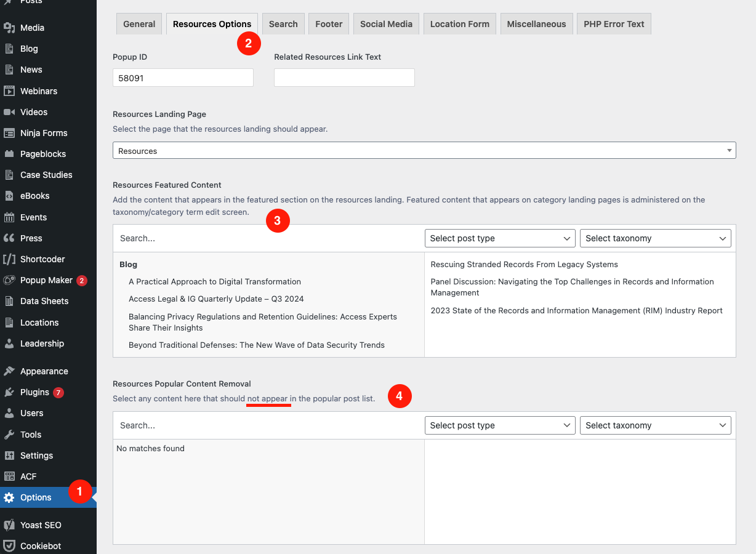Remove 'Panel Discussion: Navigating the Top Challenges' item

(572, 287)
